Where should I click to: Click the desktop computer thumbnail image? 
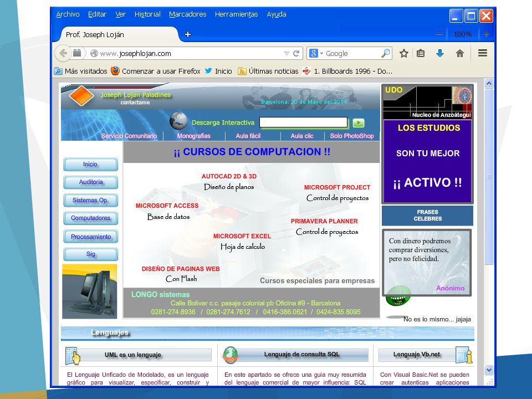(x=90, y=291)
